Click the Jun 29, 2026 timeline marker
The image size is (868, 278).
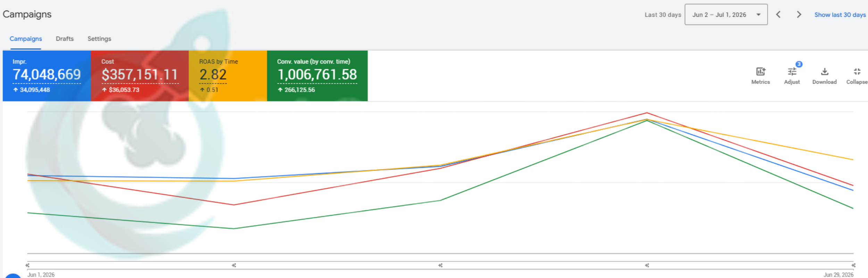point(853,265)
